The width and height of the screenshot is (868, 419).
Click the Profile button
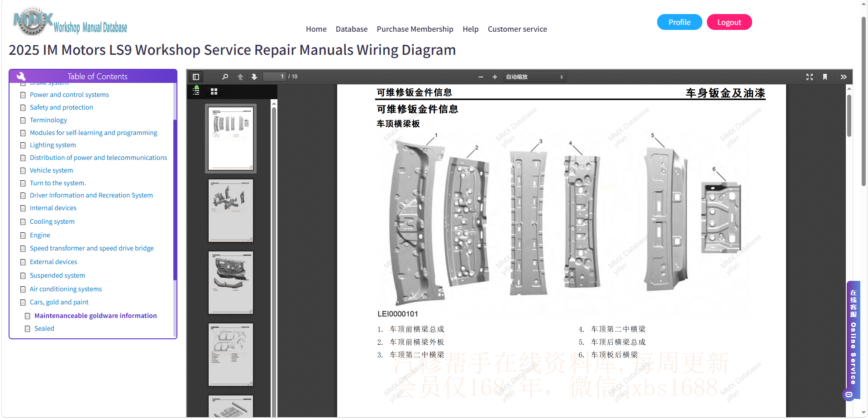679,22
